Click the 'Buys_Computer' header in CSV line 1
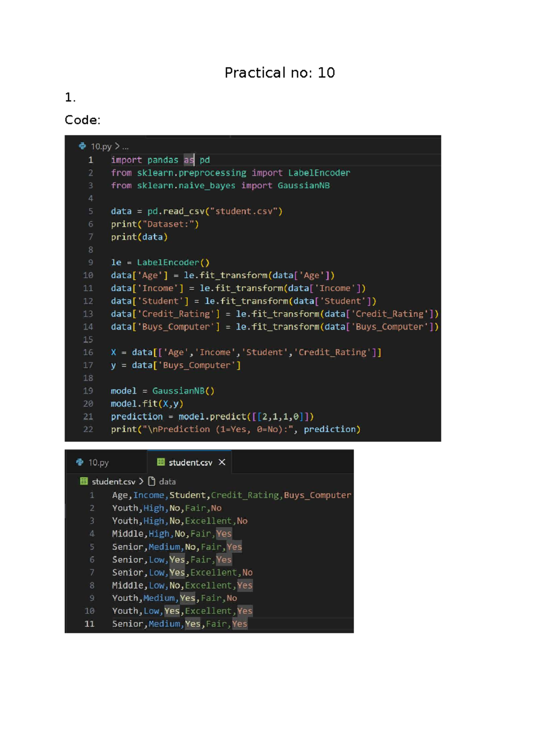The height and width of the screenshot is (756, 535). [x=317, y=495]
